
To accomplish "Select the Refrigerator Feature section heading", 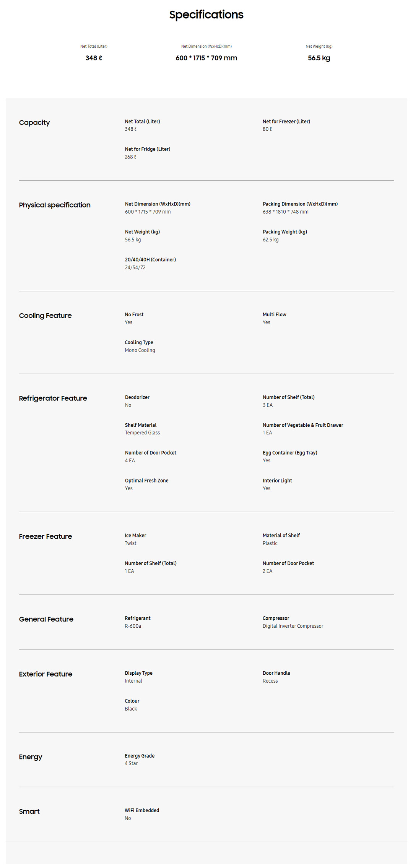I will point(53,398).
